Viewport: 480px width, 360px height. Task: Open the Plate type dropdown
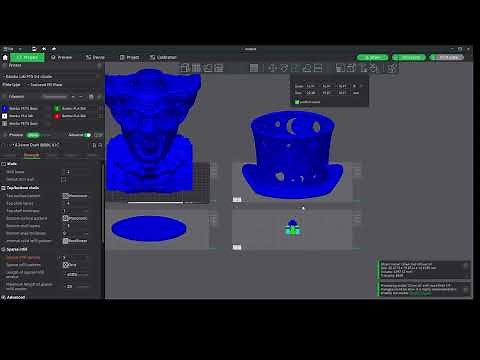[61, 85]
